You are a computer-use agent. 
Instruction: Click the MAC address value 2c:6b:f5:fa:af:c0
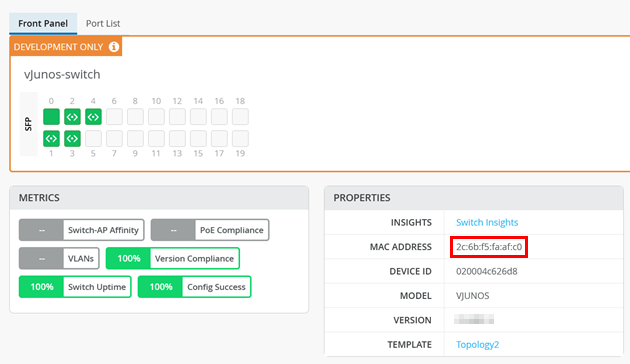pyautogui.click(x=489, y=247)
